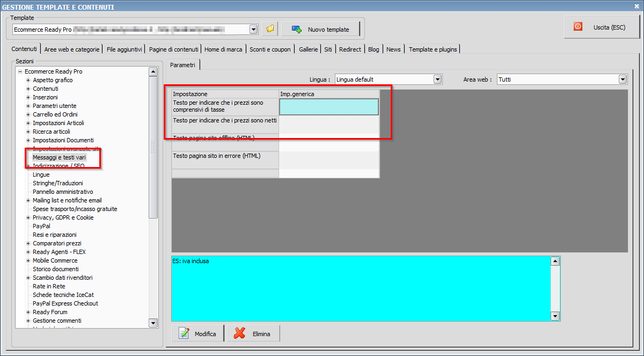Switch to the Blog tab
Screen dimensions: 644x356
click(374, 49)
